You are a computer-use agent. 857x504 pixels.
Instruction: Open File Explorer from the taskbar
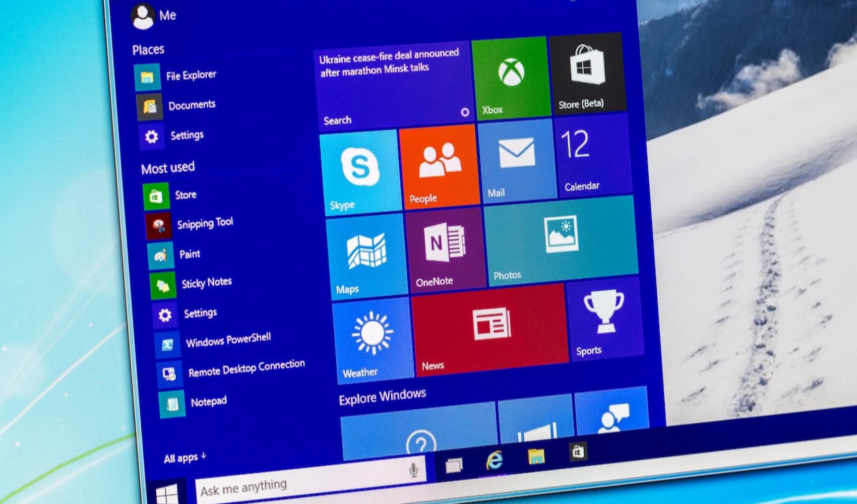pos(536,456)
